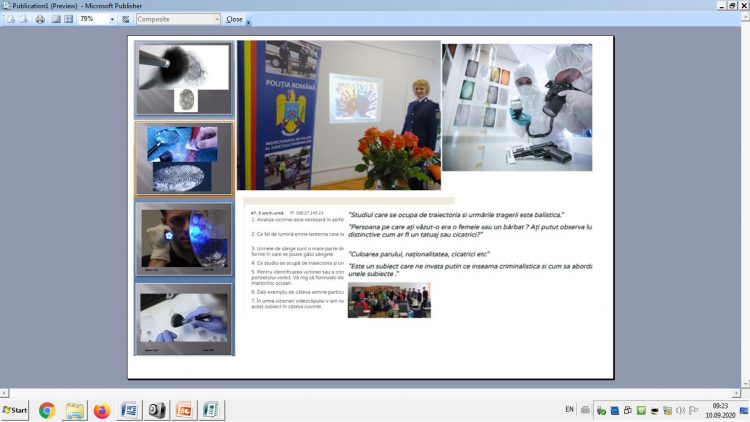Open Firefox from the taskbar

[102, 410]
